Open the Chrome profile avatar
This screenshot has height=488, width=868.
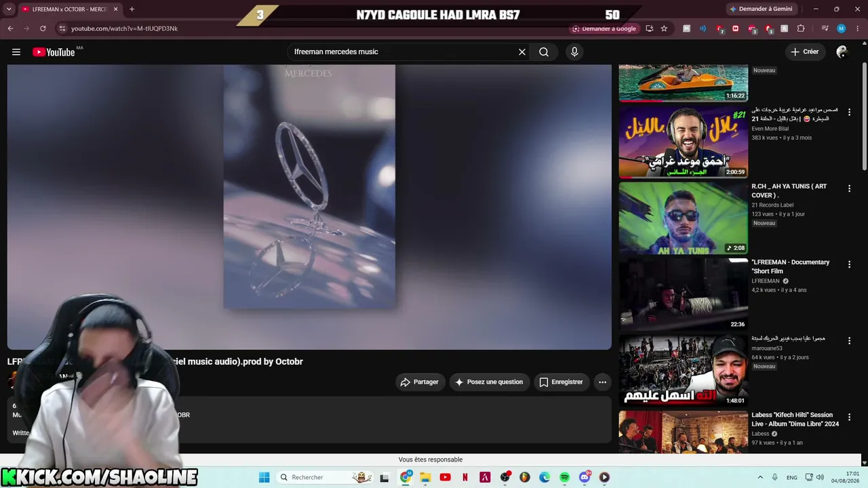tap(841, 28)
